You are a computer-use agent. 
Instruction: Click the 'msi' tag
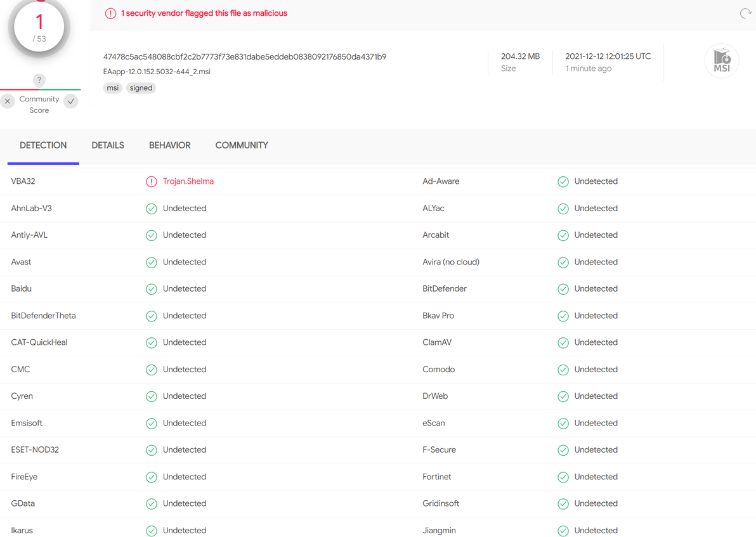113,88
